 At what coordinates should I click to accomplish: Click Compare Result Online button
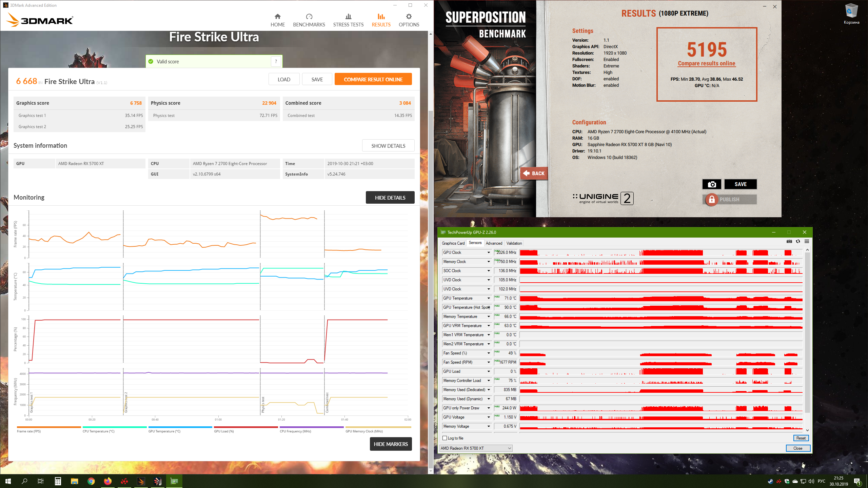(x=373, y=79)
